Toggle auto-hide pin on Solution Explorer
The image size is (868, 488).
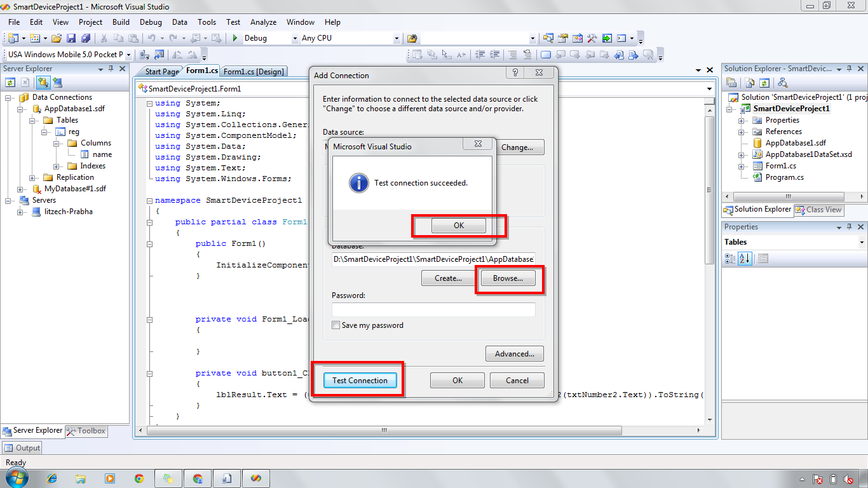pyautogui.click(x=848, y=69)
